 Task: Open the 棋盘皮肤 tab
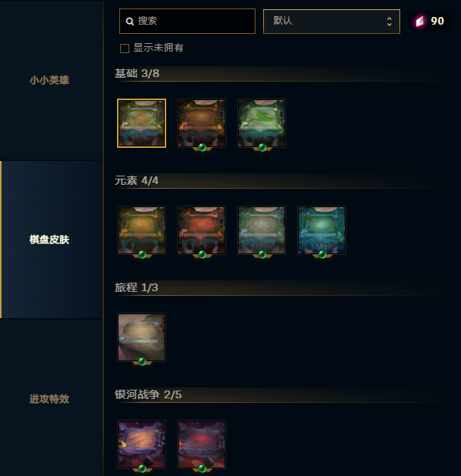click(x=49, y=240)
